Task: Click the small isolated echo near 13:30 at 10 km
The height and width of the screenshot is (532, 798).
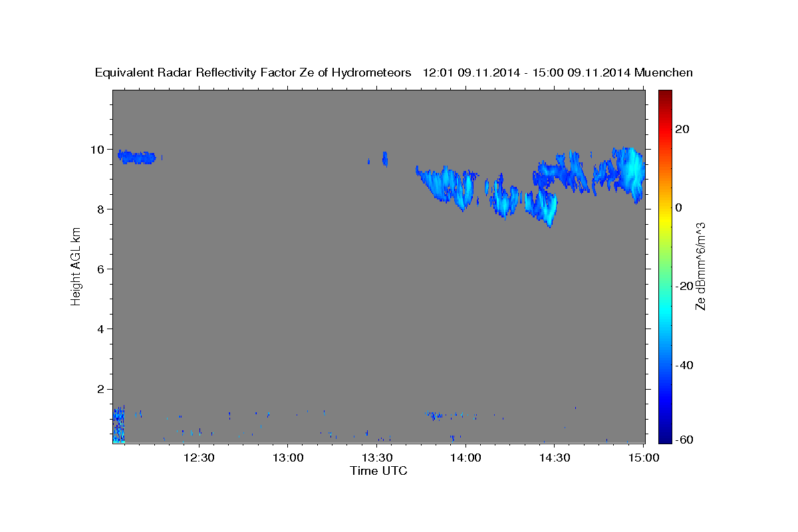Action: point(384,158)
